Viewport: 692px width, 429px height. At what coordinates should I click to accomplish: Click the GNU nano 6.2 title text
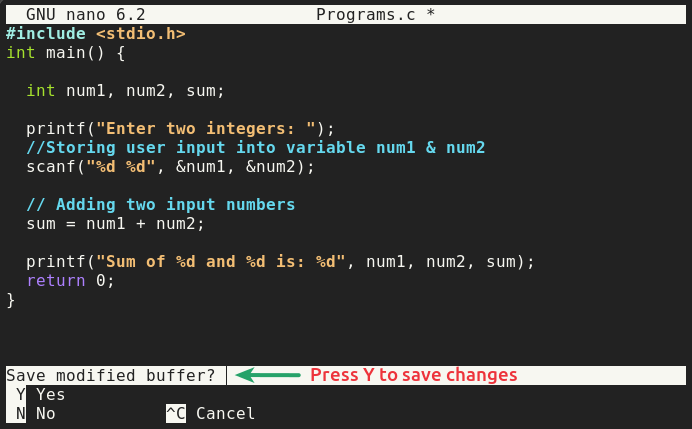point(86,15)
